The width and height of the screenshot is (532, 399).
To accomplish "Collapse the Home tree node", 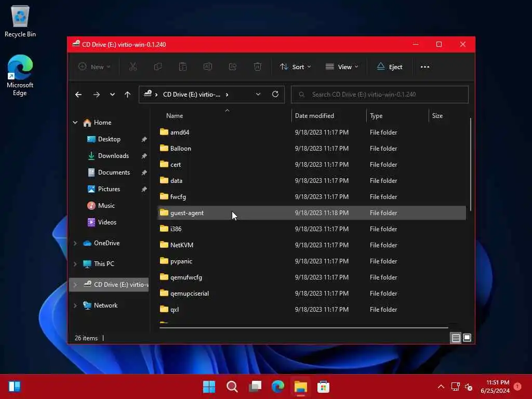I will (x=75, y=123).
